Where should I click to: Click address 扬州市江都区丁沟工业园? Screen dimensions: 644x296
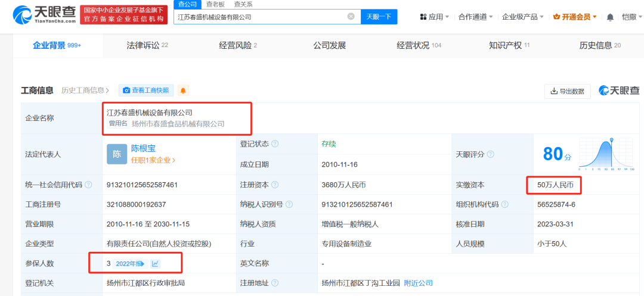[361, 283]
